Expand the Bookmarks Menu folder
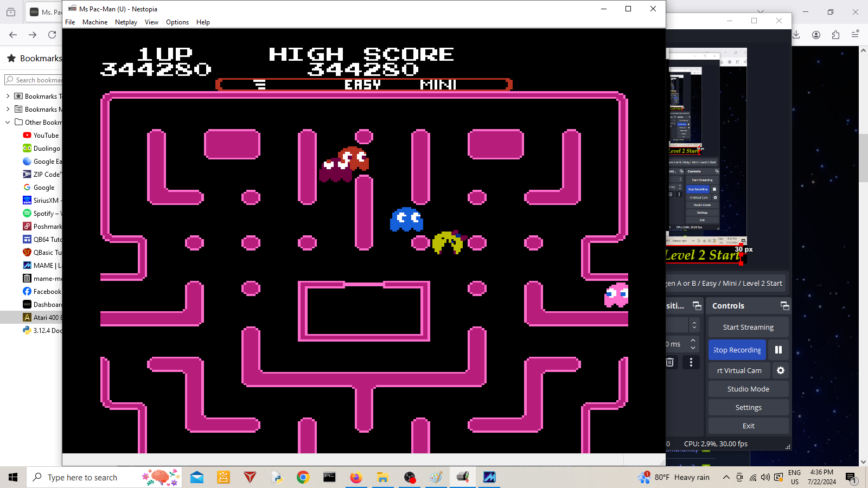This screenshot has width=868, height=488. (x=8, y=110)
